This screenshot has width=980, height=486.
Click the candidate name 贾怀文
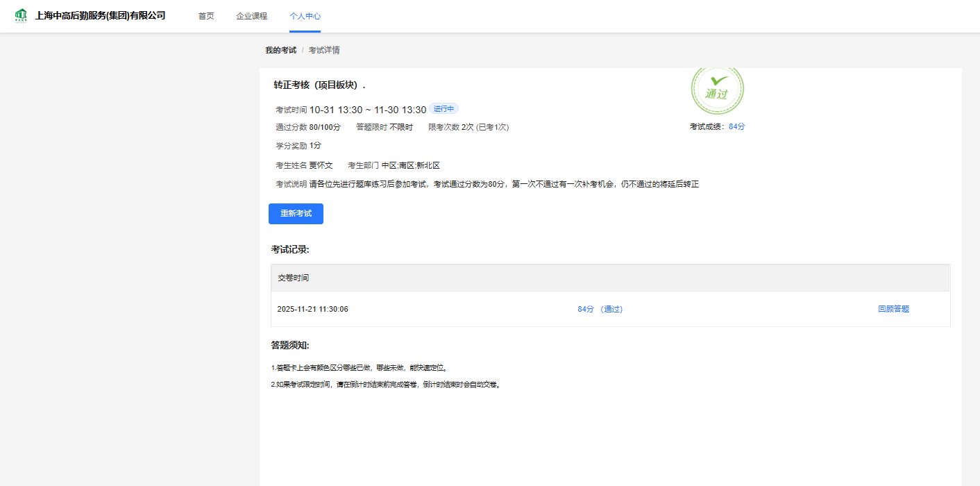point(321,165)
